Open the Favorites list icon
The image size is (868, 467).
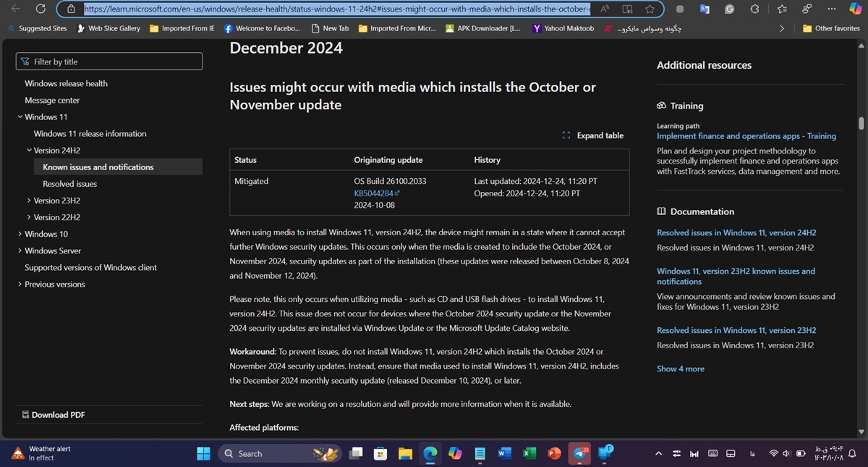(x=781, y=9)
